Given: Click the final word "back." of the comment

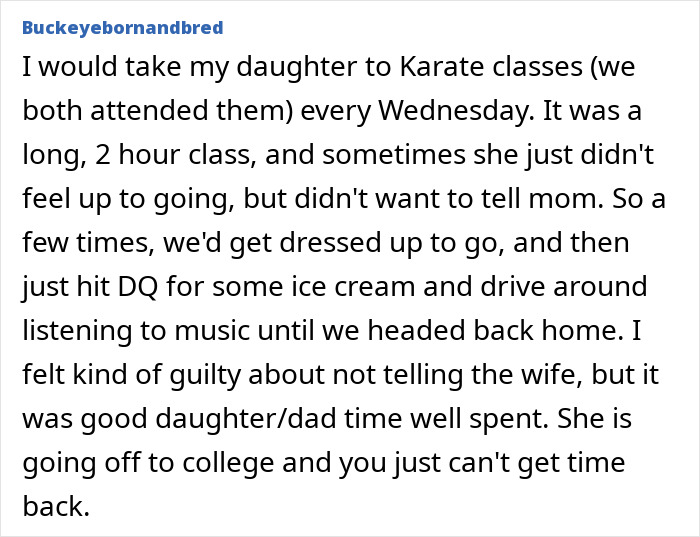Looking at the screenshot, I should 55,508.
